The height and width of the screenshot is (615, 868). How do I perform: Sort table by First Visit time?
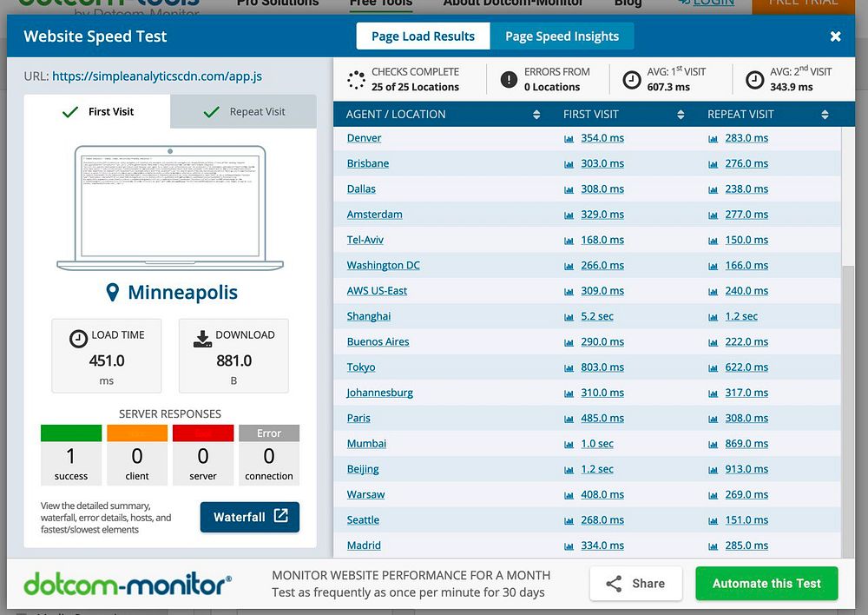(x=681, y=115)
